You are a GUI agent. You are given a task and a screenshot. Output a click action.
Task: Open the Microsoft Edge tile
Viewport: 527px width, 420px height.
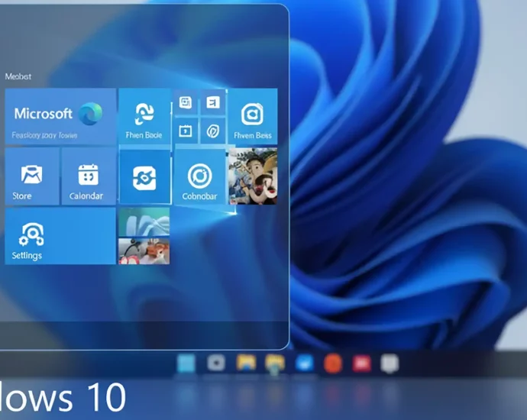[x=60, y=117]
